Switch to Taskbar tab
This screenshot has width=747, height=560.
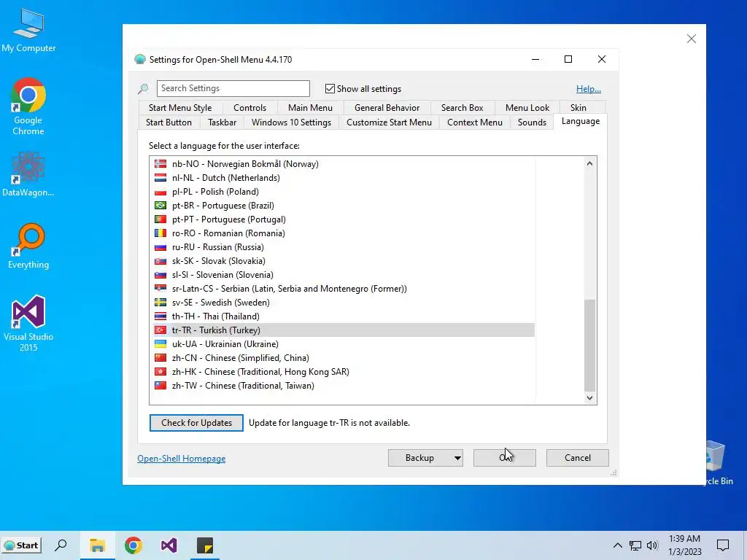point(222,122)
